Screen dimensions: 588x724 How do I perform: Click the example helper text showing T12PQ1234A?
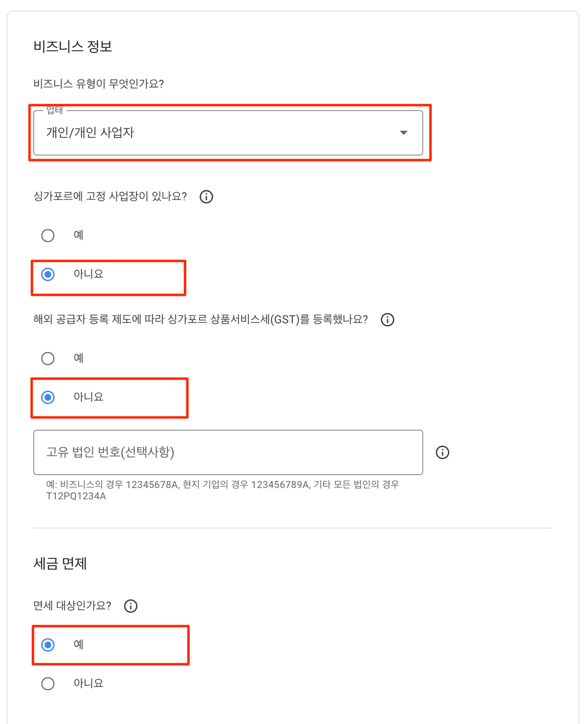coord(223,490)
